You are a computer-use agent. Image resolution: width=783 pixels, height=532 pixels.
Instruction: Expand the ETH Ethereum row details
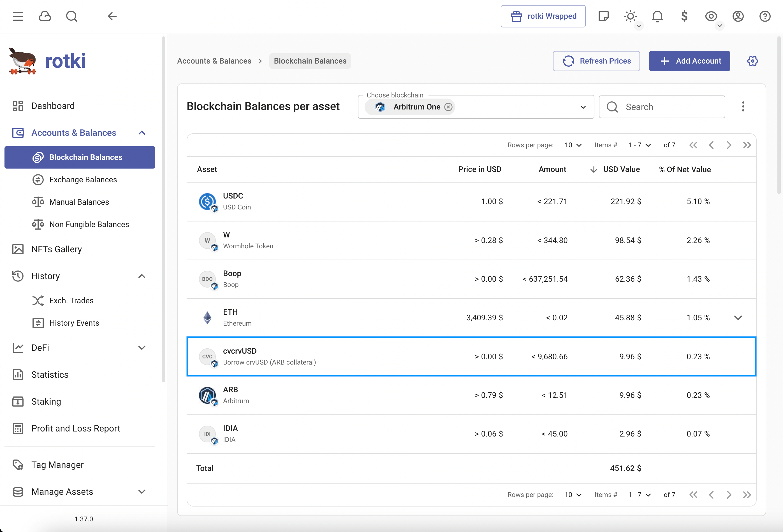(x=738, y=317)
